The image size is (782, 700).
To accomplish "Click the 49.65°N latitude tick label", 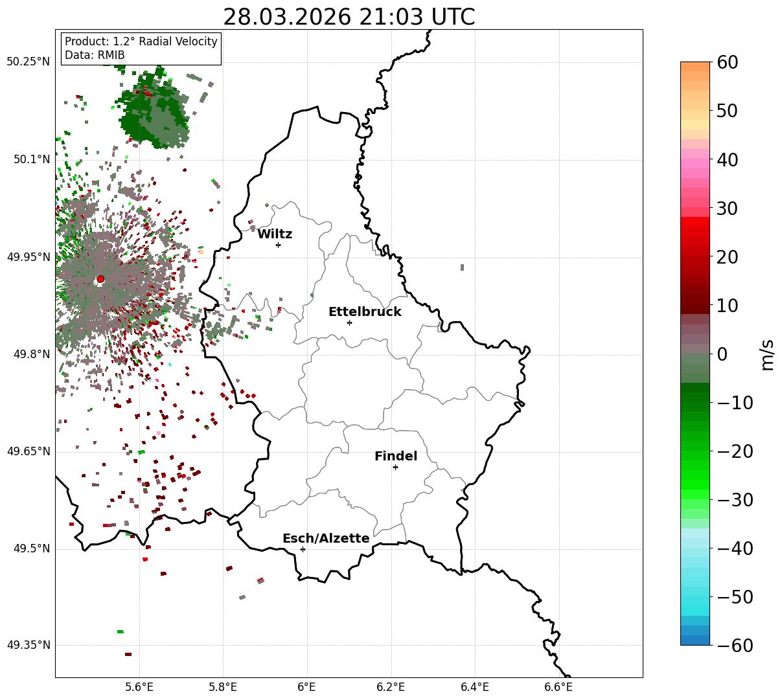I will click(29, 451).
